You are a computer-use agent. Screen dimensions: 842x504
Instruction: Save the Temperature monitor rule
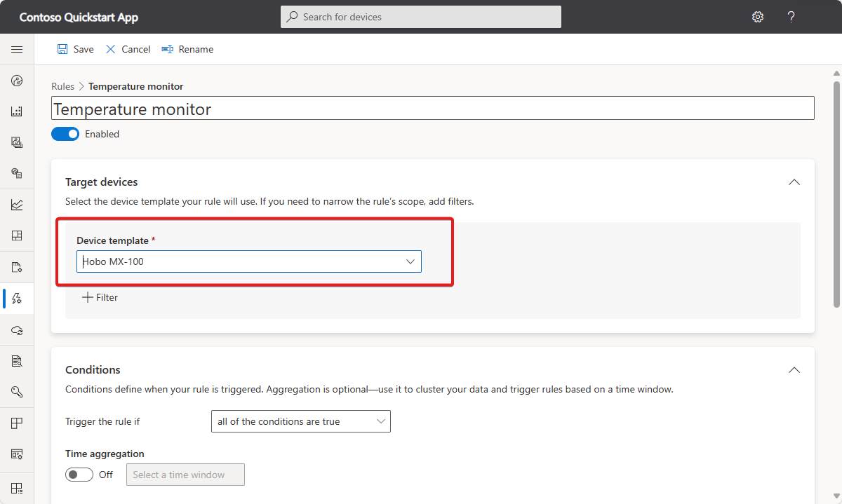coord(74,49)
